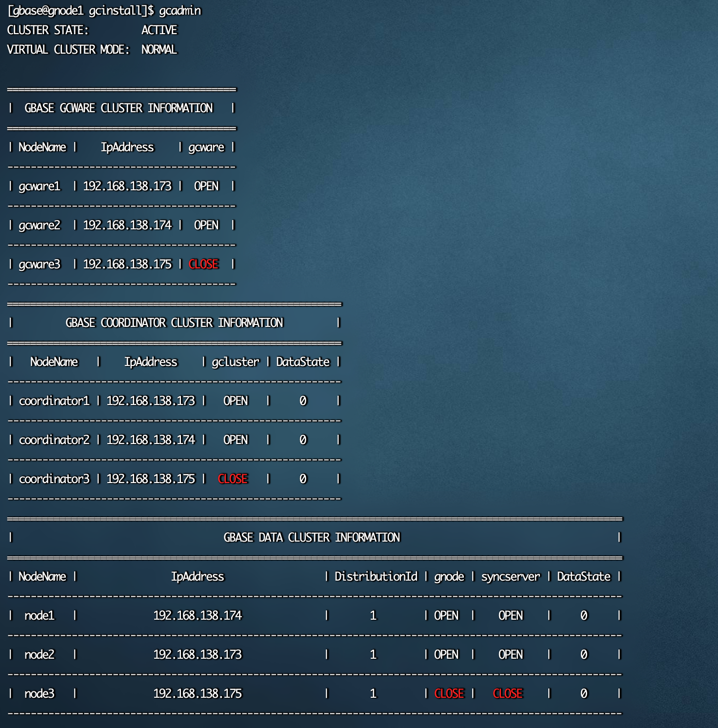This screenshot has width=718, height=728.
Task: Click IpAddress header in the data cluster table
Action: pos(198,577)
